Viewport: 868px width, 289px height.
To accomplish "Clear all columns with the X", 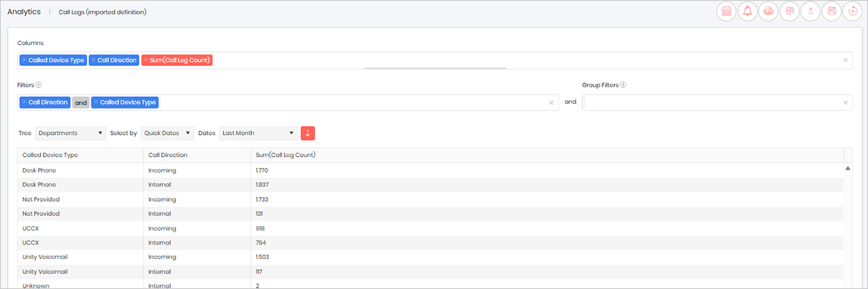I will click(x=846, y=60).
